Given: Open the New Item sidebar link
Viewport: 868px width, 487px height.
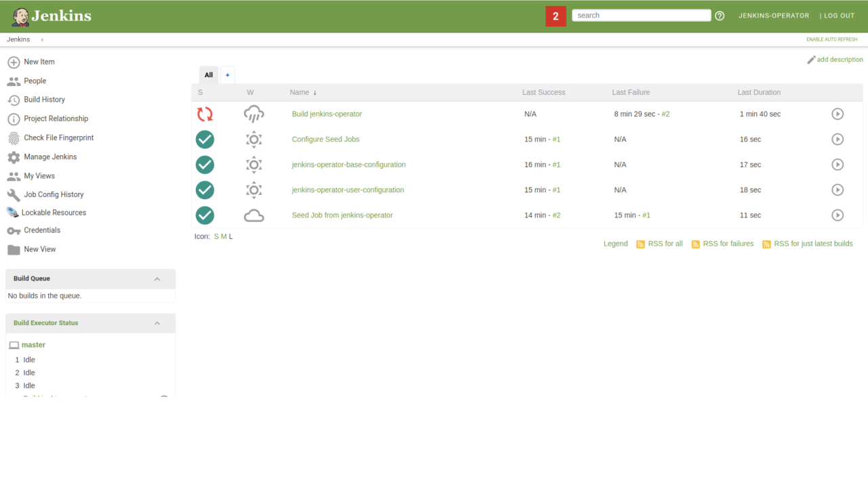Looking at the screenshot, I should [x=39, y=62].
